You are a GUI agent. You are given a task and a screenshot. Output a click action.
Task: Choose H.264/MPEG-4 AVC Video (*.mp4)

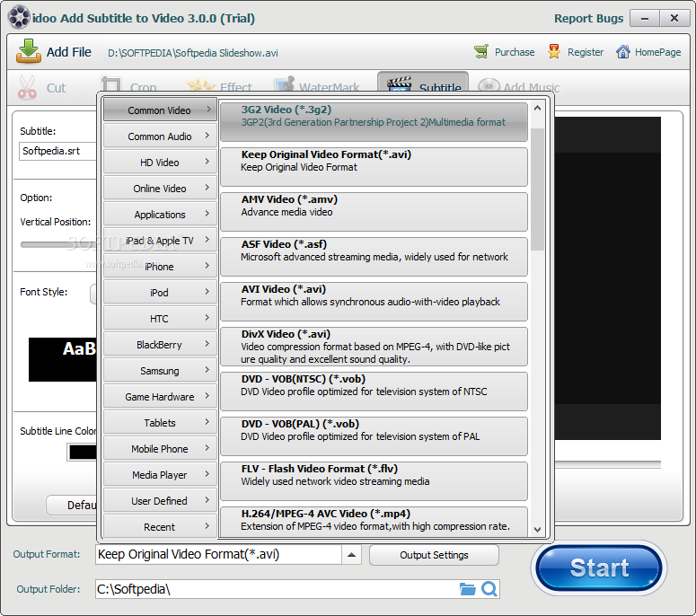pos(374,522)
